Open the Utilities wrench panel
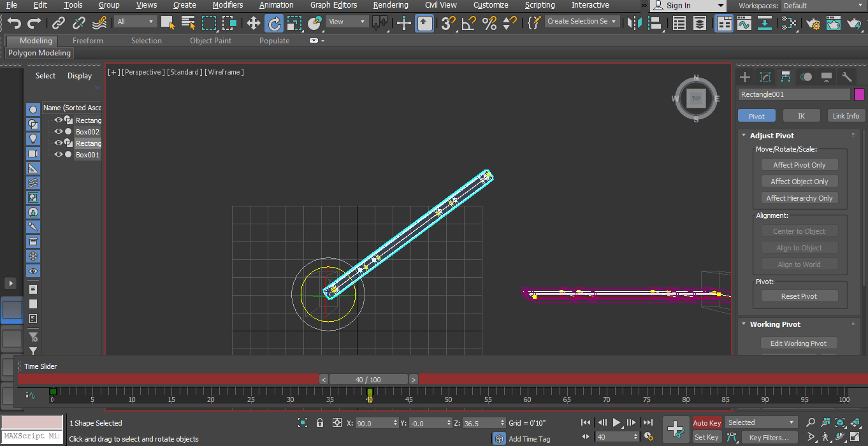 (847, 77)
